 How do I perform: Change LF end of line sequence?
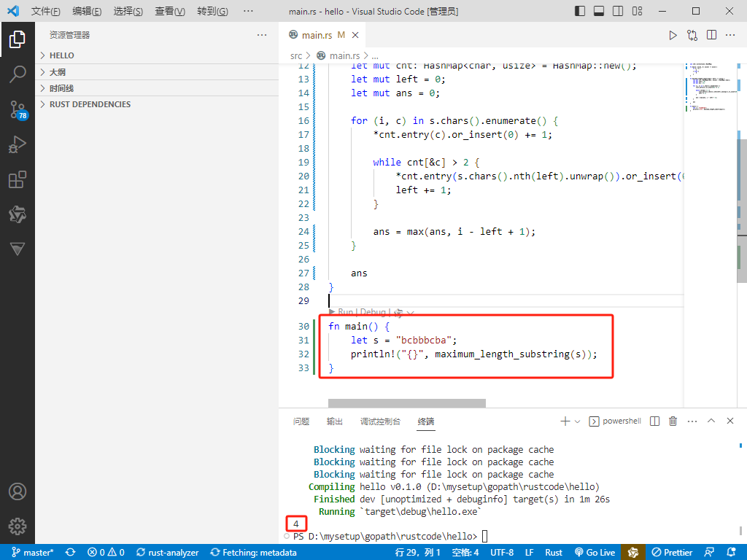529,553
